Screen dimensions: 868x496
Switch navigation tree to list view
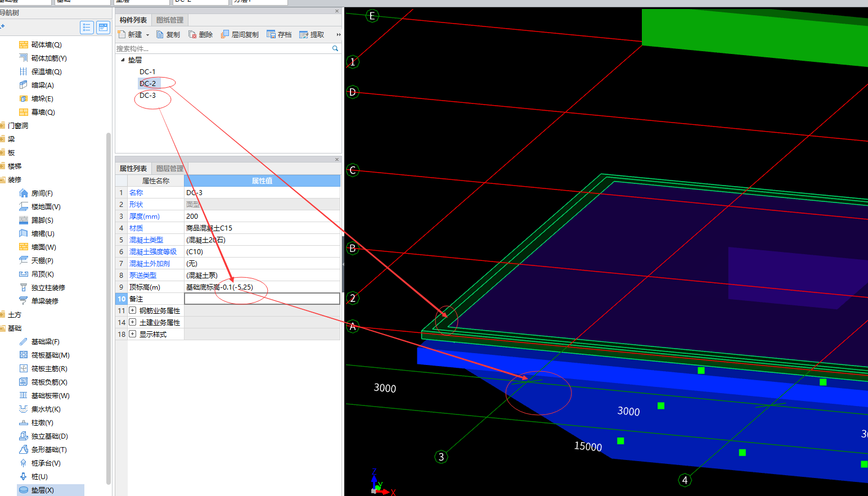click(x=87, y=27)
